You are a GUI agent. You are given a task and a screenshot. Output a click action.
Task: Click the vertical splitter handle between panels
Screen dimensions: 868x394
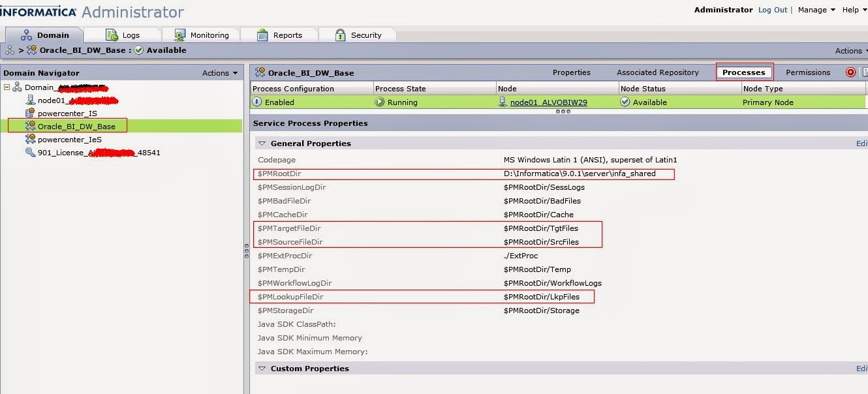point(246,250)
